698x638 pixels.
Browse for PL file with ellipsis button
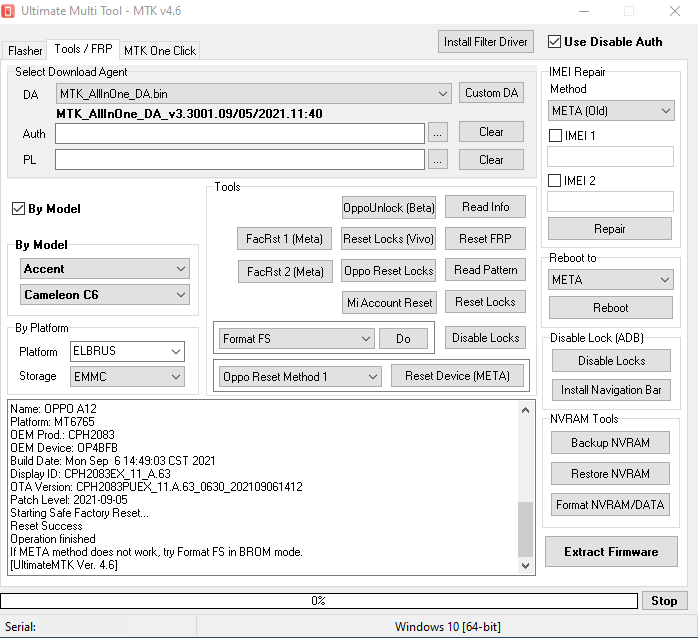438,160
